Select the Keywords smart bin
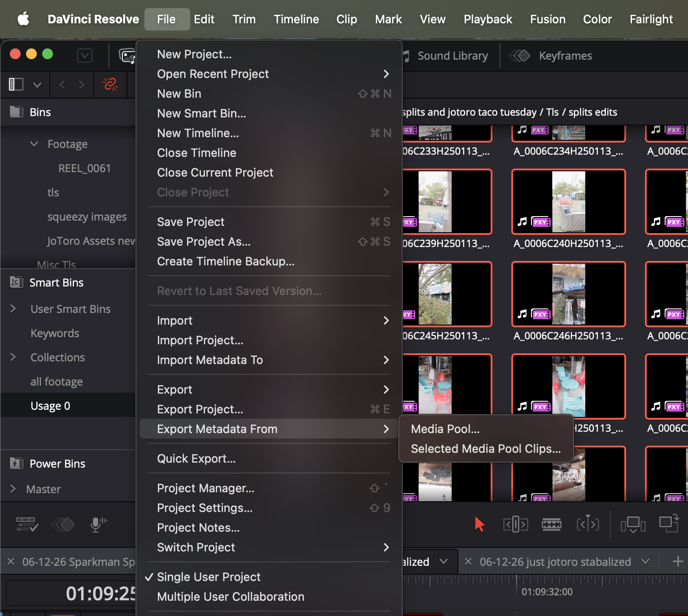 pos(55,333)
